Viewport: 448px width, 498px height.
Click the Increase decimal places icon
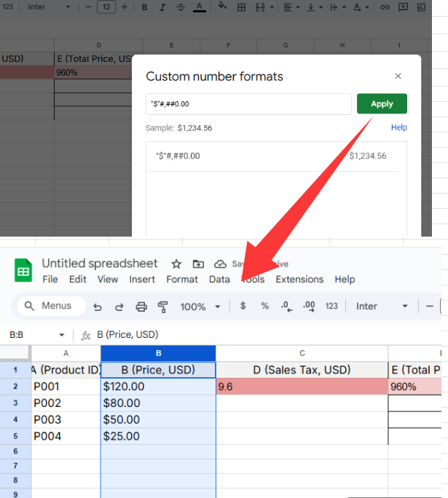(309, 307)
